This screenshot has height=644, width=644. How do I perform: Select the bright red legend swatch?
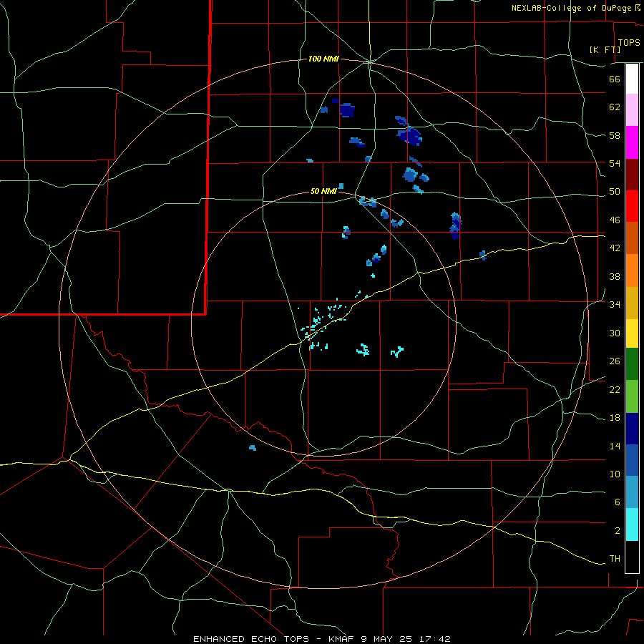tap(632, 206)
